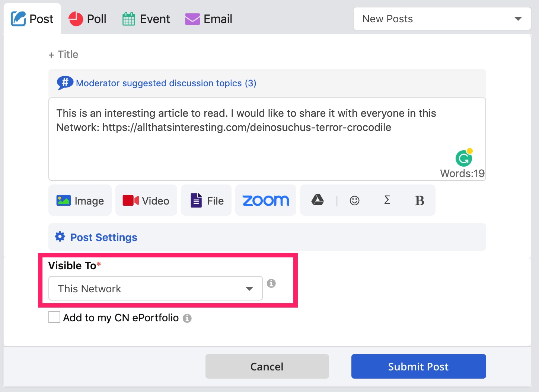Submit the post
Image resolution: width=539 pixels, height=392 pixels.
coord(418,366)
